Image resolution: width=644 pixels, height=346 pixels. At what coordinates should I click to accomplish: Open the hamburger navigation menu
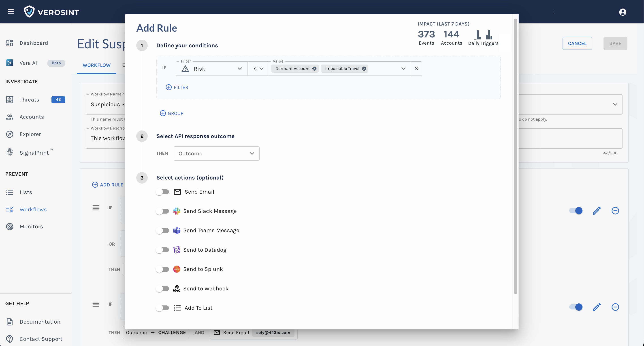click(11, 11)
